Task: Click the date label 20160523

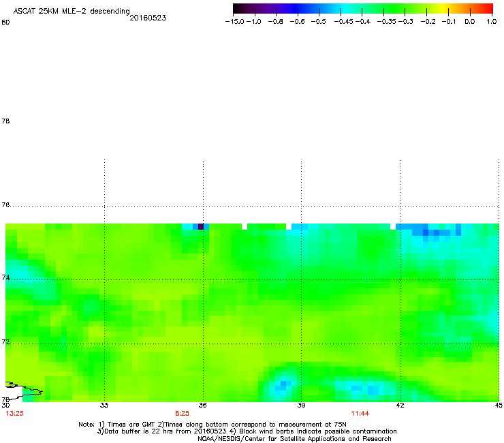Action: 148,18
